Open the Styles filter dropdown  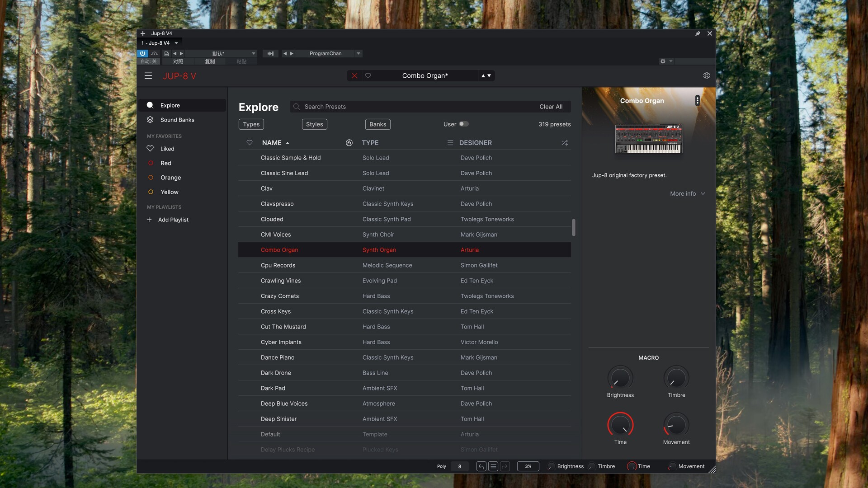coord(315,124)
